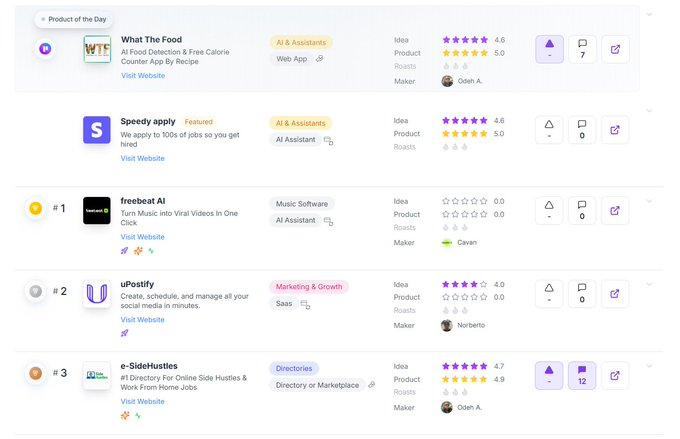Open freebeat AI black logo
Screen dimensions: 680x439
point(97,210)
